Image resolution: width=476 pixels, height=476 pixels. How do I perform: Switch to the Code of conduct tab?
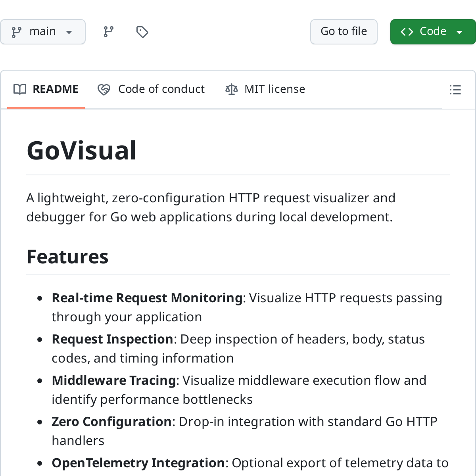[151, 89]
